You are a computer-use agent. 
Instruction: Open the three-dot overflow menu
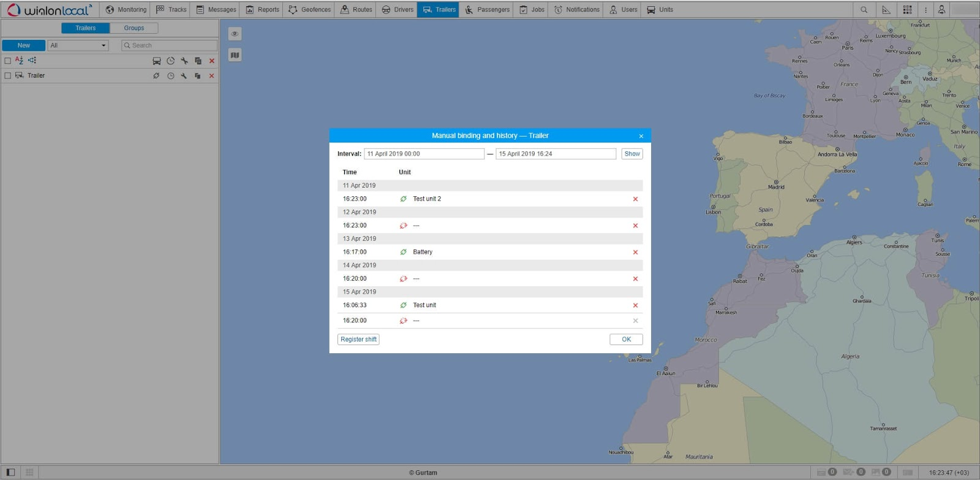click(925, 10)
